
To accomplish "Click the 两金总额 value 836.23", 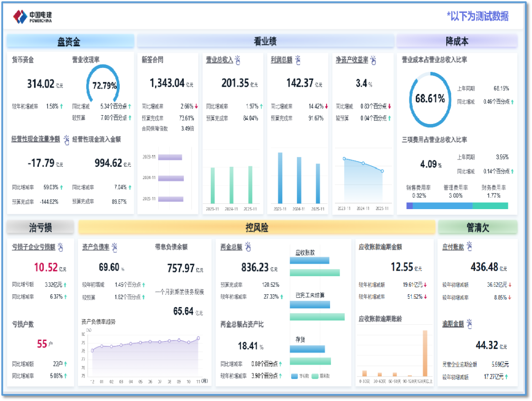I will pyautogui.click(x=255, y=268).
